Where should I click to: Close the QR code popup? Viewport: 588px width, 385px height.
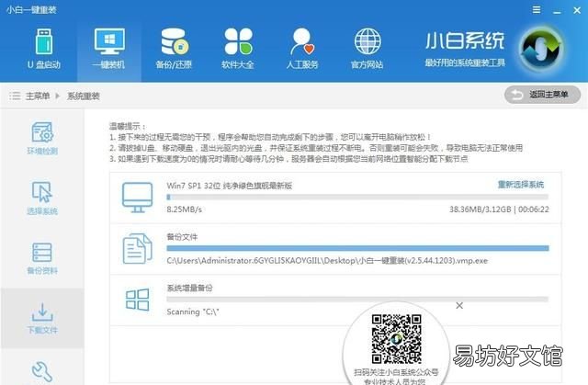tap(459, 306)
